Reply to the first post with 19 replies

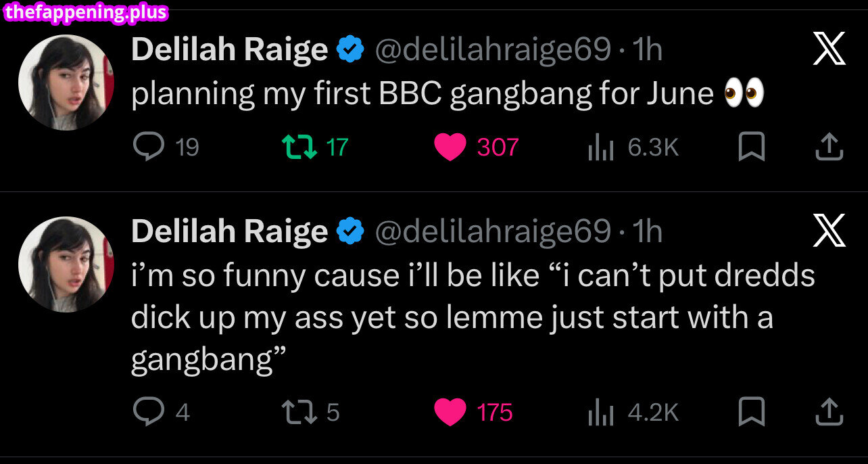click(149, 147)
